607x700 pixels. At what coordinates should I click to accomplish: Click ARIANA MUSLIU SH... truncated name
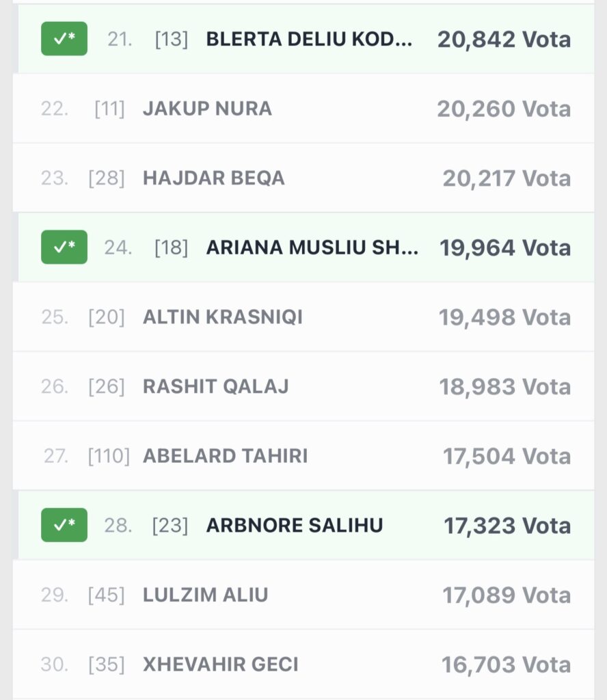pyautogui.click(x=312, y=247)
